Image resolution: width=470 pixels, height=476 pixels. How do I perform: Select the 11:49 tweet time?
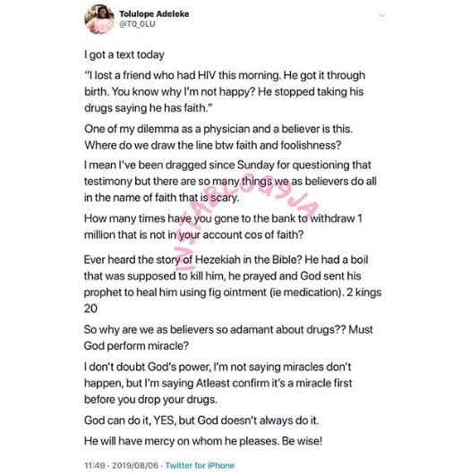(x=95, y=465)
